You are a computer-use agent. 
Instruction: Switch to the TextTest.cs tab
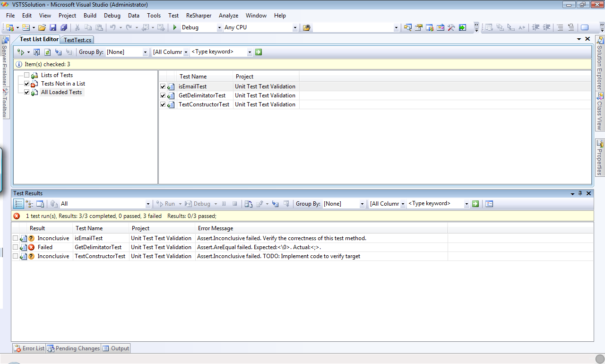(x=78, y=40)
